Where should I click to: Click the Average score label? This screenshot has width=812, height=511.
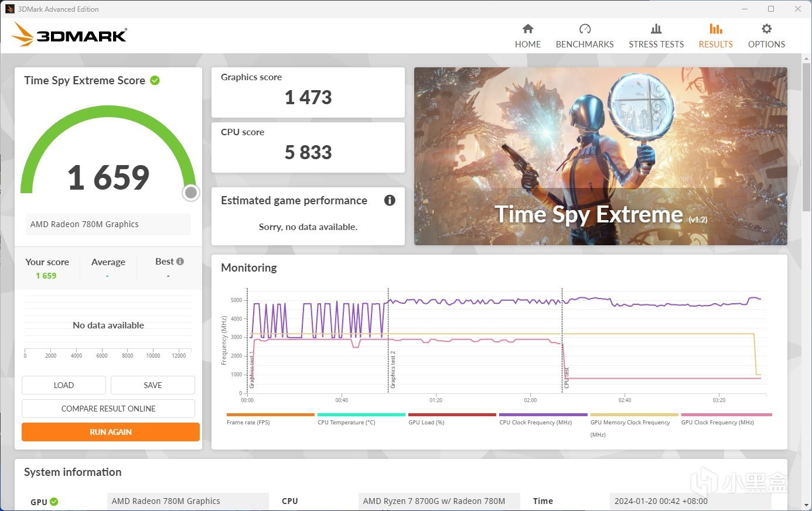click(x=108, y=262)
